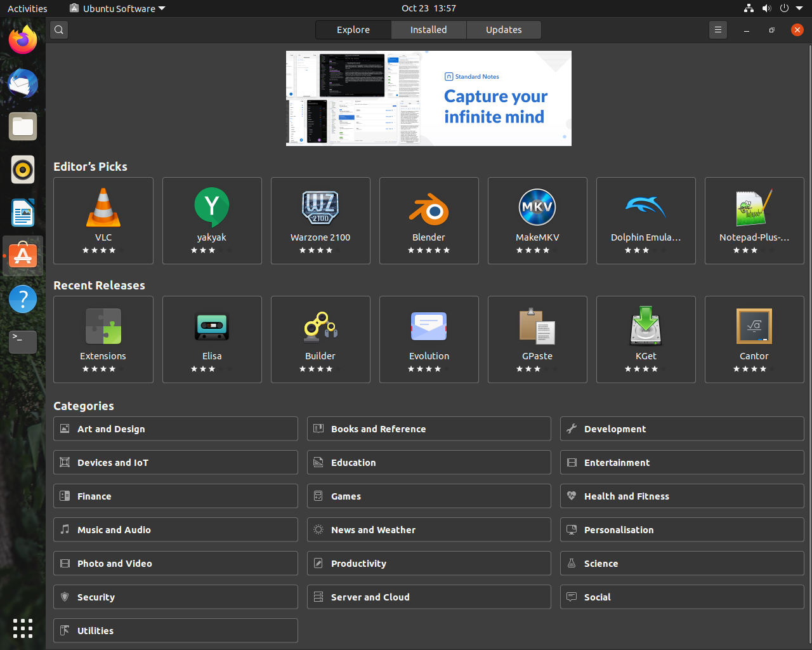
Task: Open Terminal from the dock
Action: tap(23, 342)
